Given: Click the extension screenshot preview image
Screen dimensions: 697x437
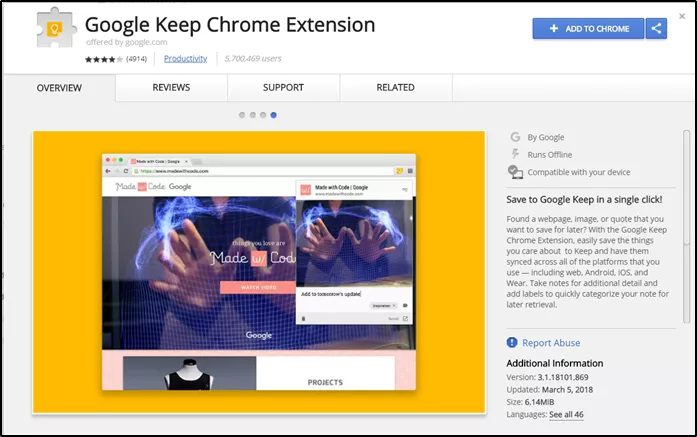Looking at the screenshot, I should click(259, 272).
